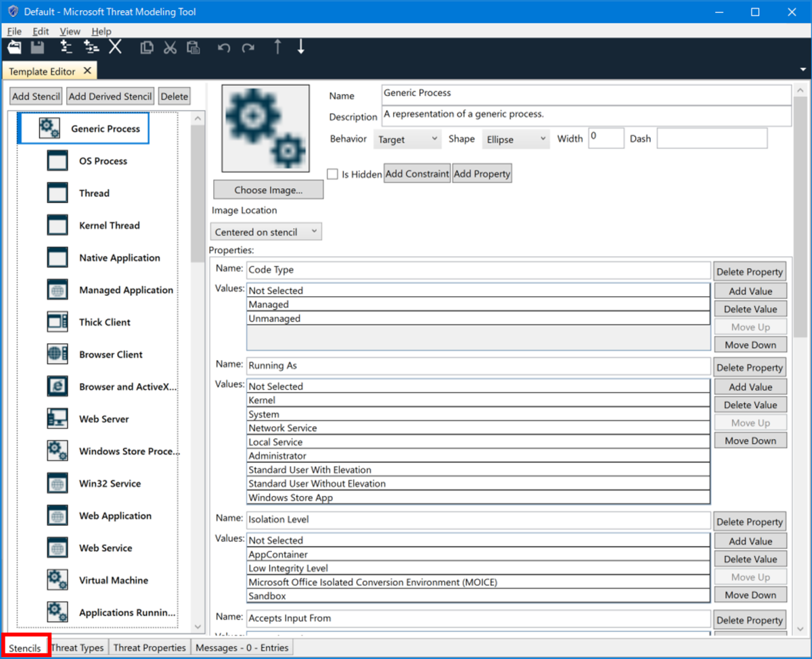Click the add stencil toolbar icon
This screenshot has height=659, width=812.
66,47
